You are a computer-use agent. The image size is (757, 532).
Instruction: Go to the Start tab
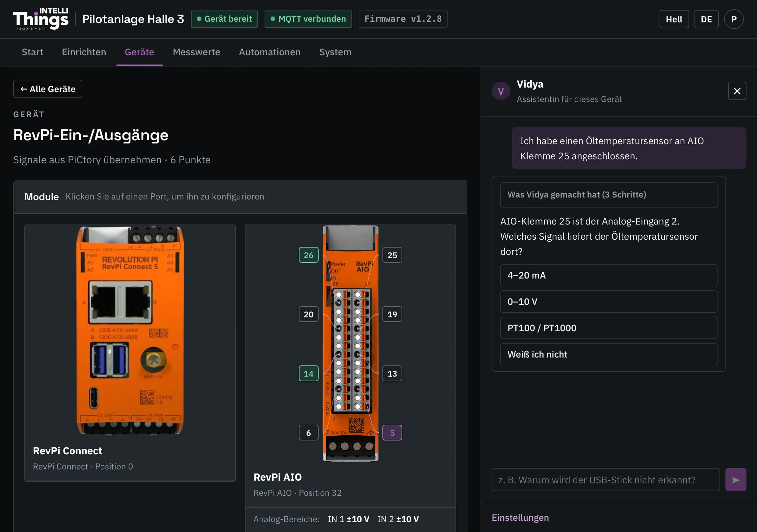(x=32, y=52)
